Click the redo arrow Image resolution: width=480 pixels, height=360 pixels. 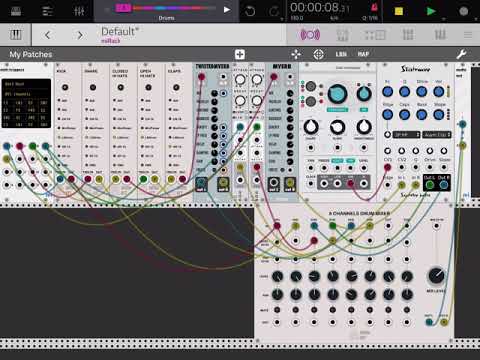274,11
